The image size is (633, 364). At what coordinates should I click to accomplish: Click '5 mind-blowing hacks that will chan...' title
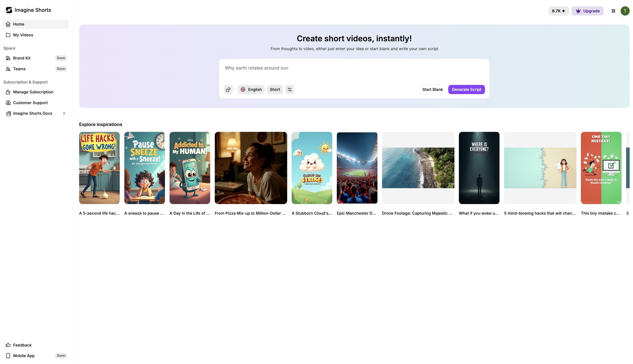pyautogui.click(x=540, y=213)
